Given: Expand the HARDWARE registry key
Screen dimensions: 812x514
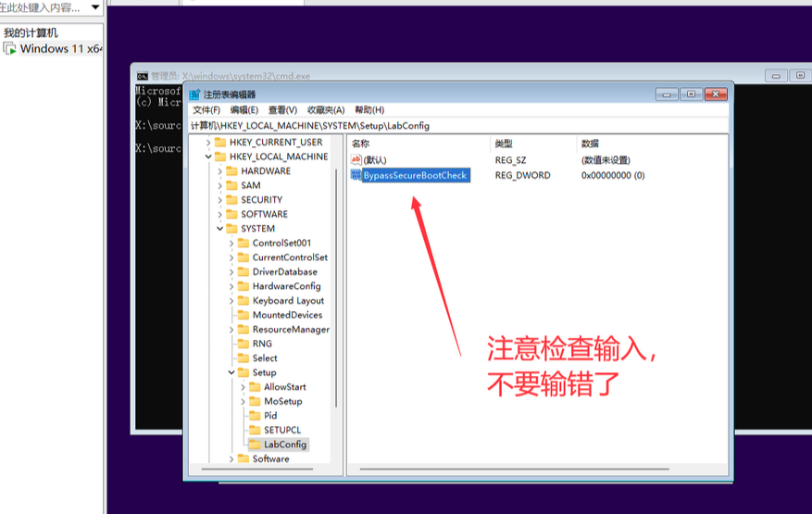Looking at the screenshot, I should point(219,171).
